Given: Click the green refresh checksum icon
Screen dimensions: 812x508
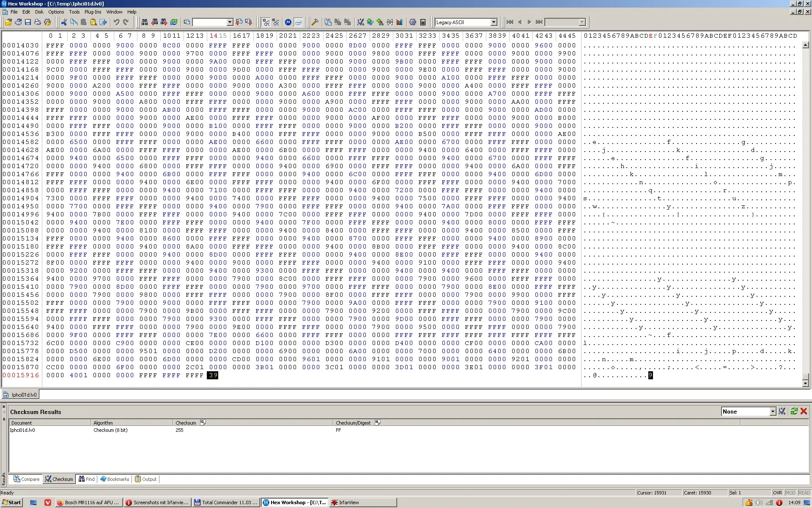Looking at the screenshot, I should (x=794, y=411).
